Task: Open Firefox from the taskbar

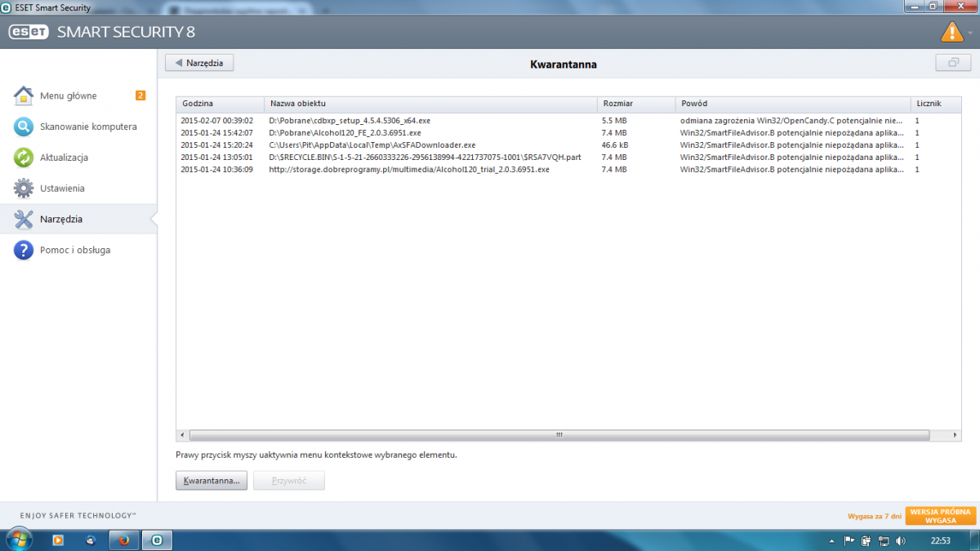Action: click(123, 540)
